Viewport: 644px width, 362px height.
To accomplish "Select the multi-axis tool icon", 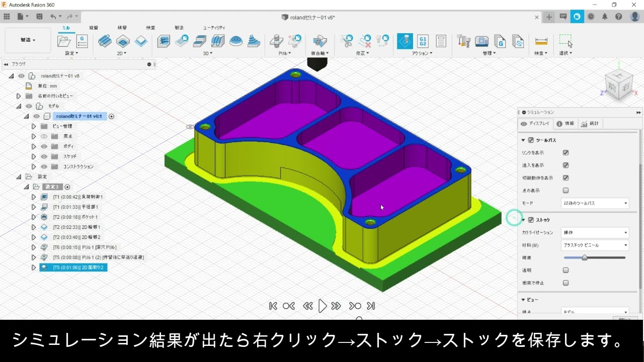I will tap(320, 41).
